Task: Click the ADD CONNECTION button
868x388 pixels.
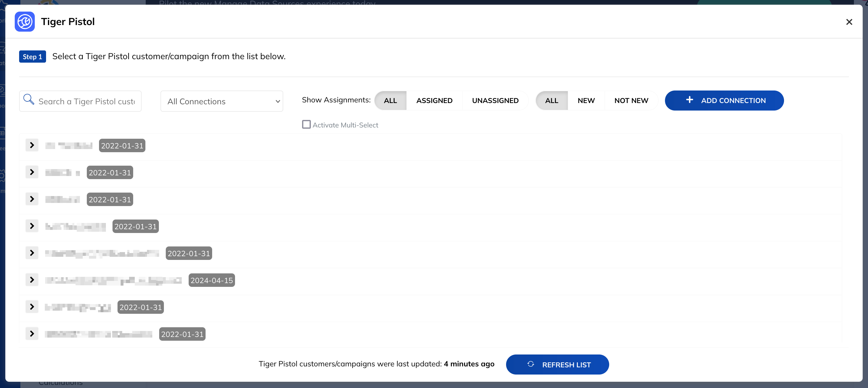Action: click(724, 101)
